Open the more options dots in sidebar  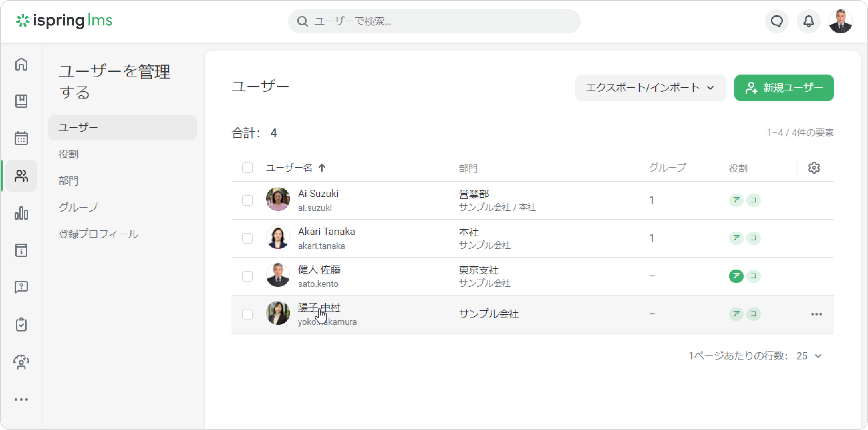coord(21,399)
